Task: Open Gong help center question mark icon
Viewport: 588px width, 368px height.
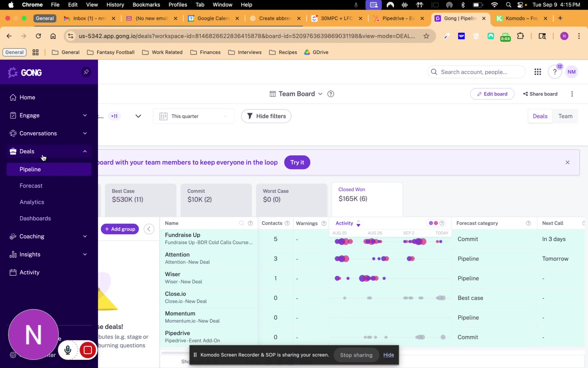Action: (555, 72)
